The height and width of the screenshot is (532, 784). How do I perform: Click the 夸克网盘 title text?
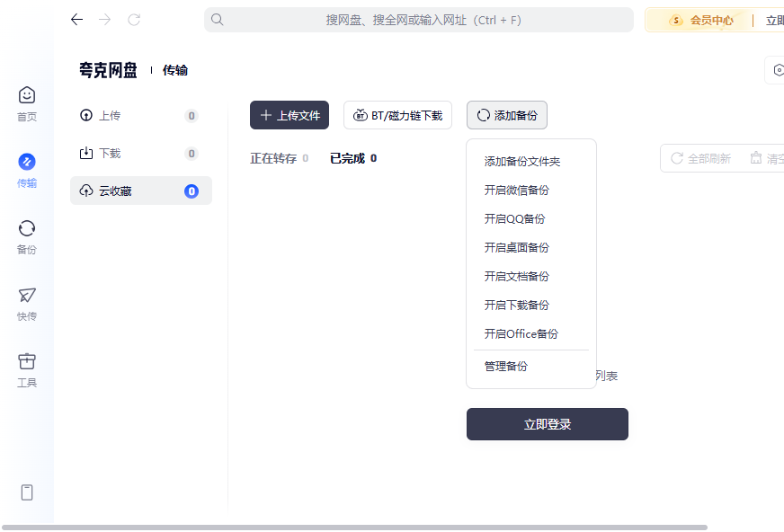click(x=108, y=70)
